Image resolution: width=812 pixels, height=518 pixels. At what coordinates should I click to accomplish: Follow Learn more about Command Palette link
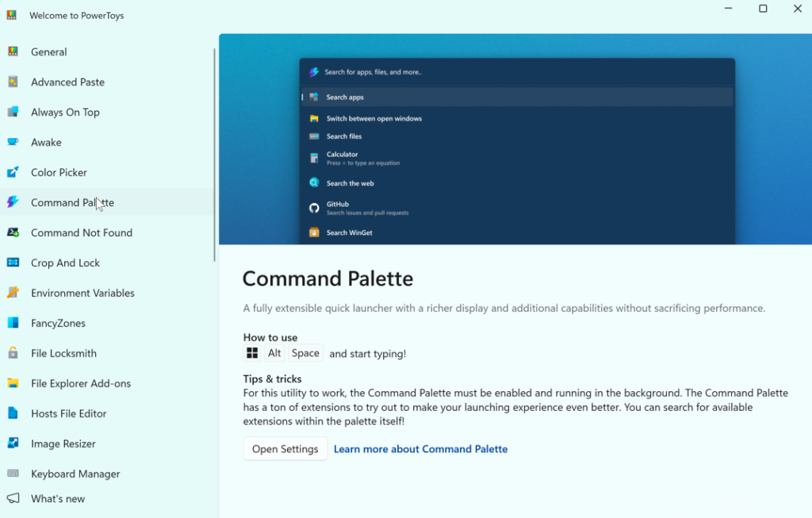click(420, 449)
